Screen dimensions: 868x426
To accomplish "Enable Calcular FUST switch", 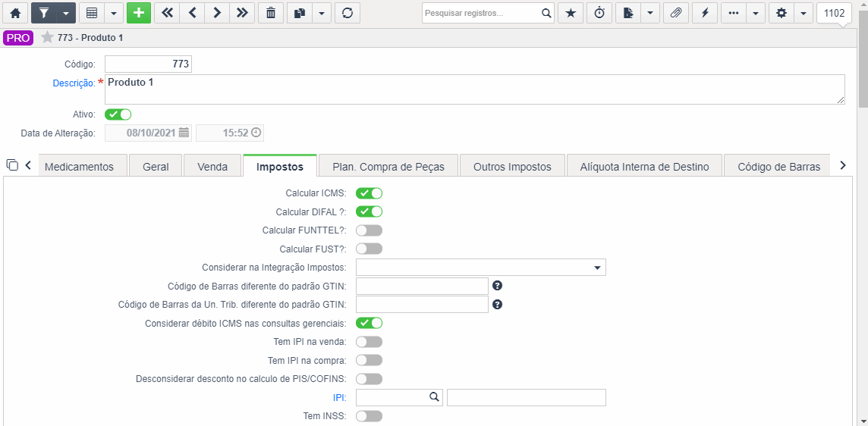I will [x=370, y=249].
